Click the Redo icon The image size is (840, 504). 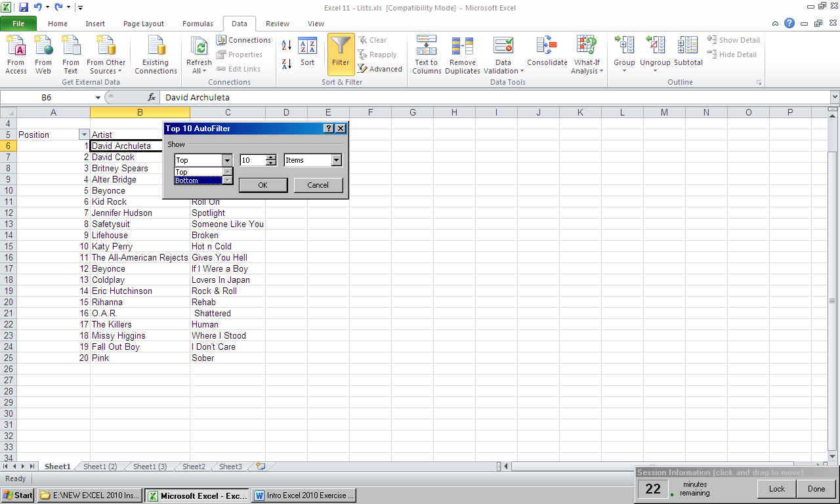(x=59, y=7)
